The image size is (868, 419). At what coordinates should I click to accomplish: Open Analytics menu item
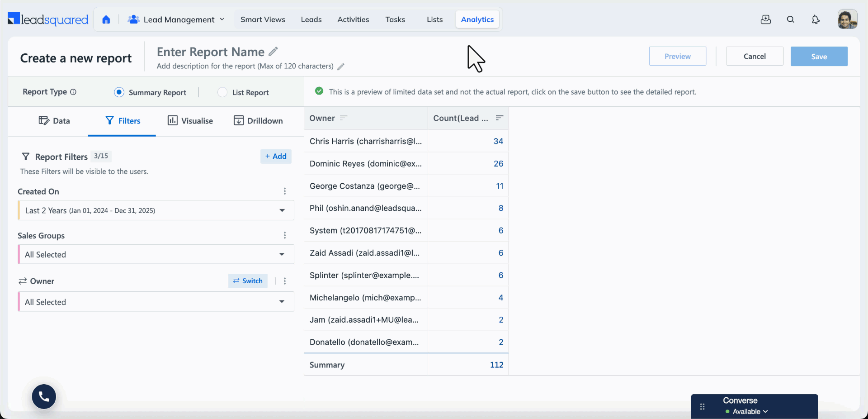[x=477, y=19]
